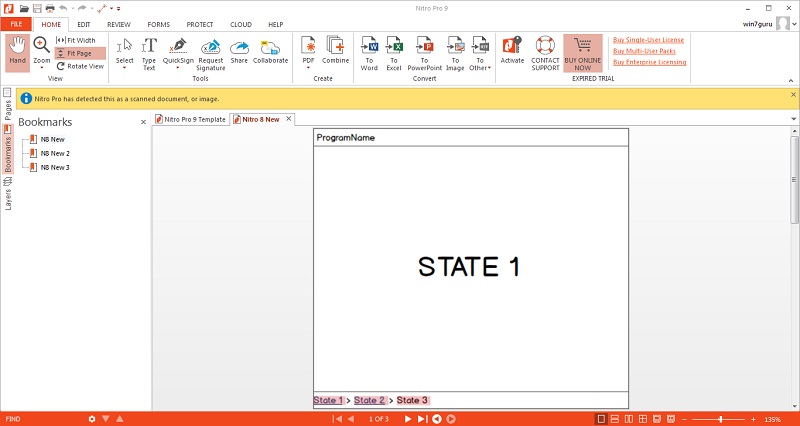Open Buy Multi-User Packs link
800x426 pixels.
(x=644, y=51)
